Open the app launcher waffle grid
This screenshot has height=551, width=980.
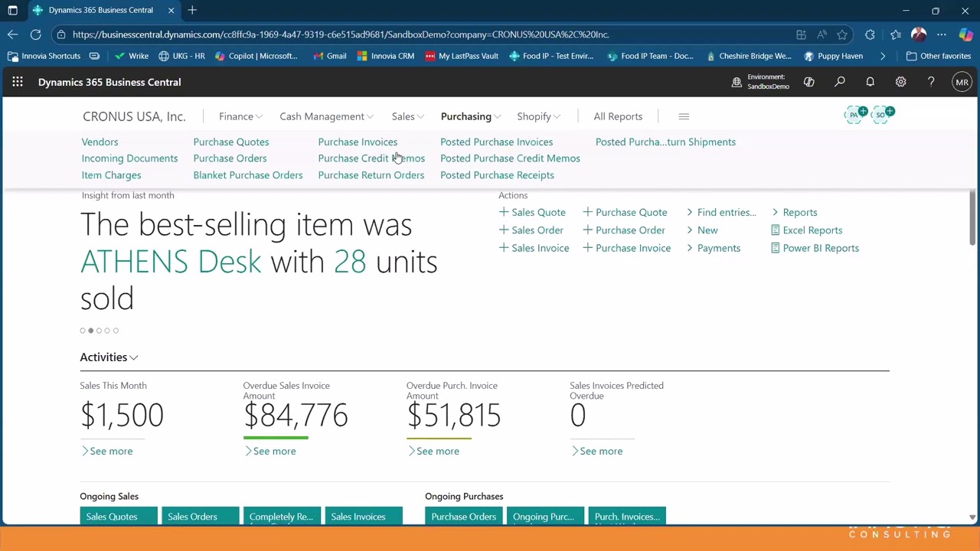[x=18, y=82]
